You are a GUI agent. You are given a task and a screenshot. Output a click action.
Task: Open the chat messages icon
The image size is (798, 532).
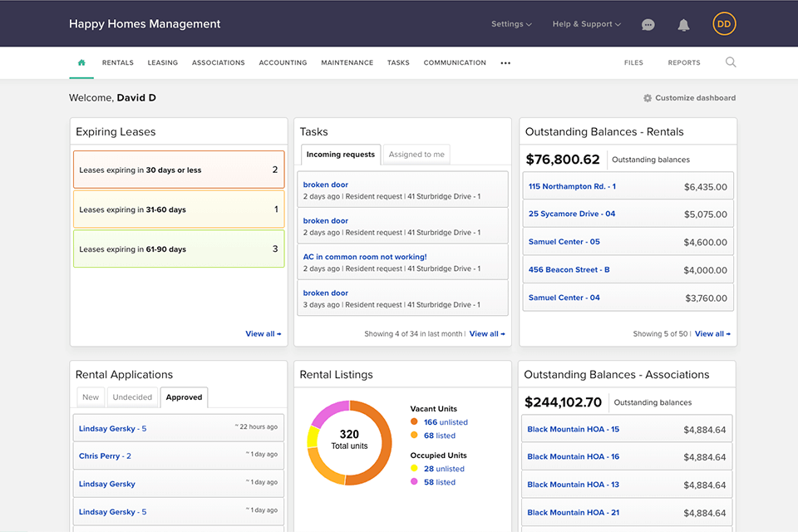[x=648, y=25]
